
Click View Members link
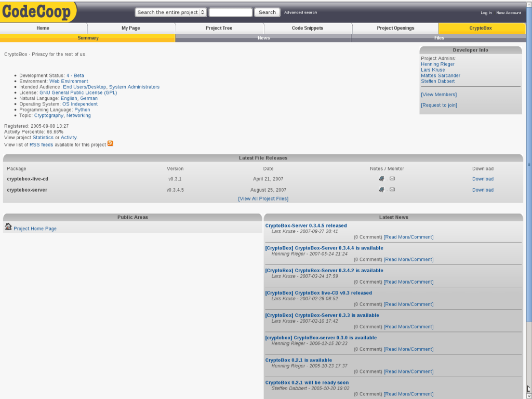click(438, 95)
